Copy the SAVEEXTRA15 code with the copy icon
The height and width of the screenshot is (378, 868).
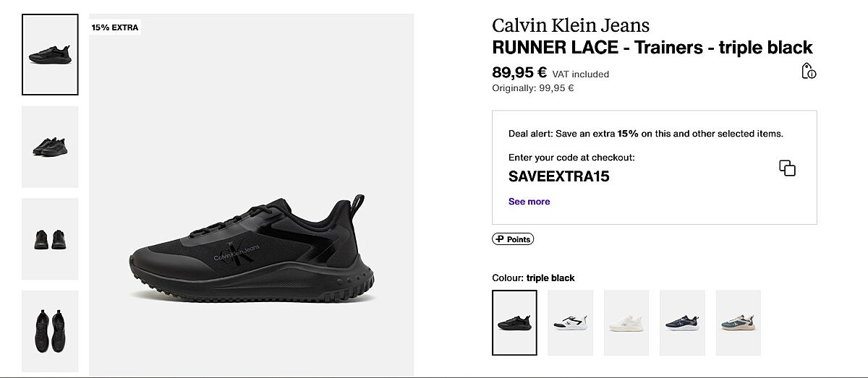coord(787,168)
